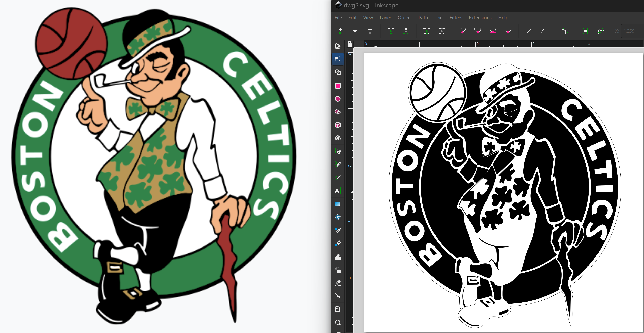
Task: Open the View menu
Action: point(368,18)
